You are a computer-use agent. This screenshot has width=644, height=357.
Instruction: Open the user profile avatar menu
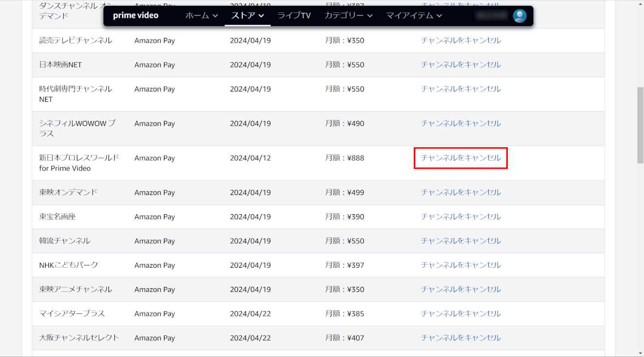(x=519, y=16)
